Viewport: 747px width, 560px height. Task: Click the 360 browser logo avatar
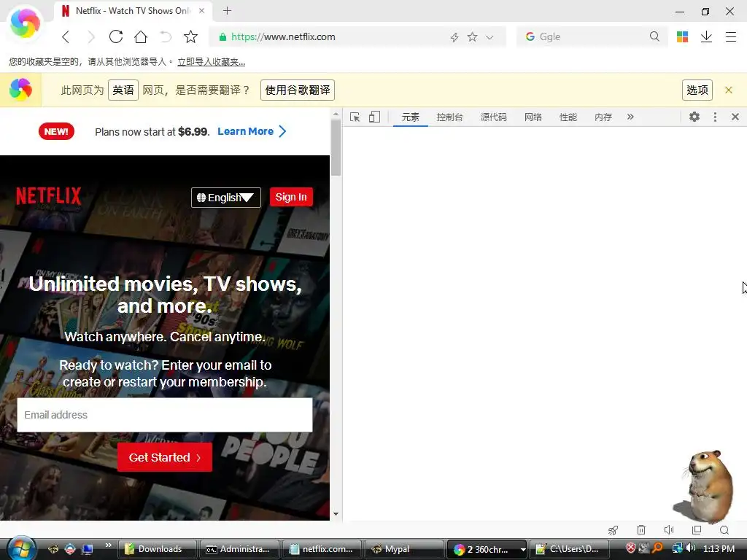pos(26,23)
